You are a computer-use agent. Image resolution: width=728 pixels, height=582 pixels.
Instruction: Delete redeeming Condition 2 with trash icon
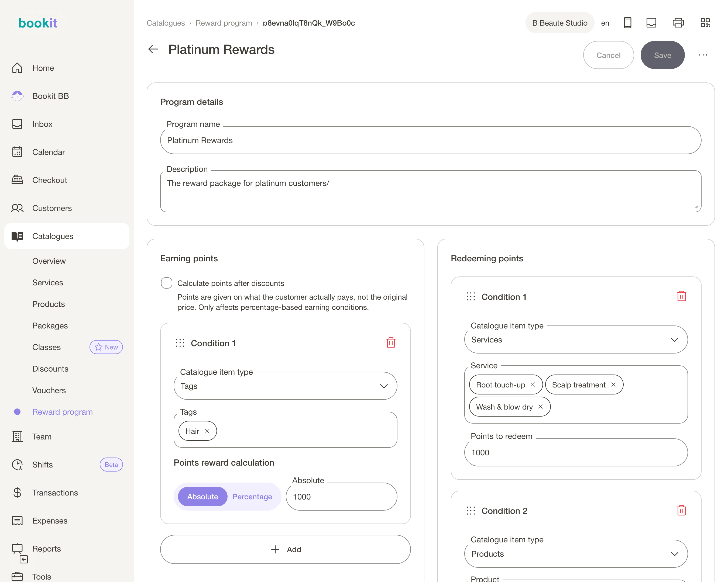[681, 510]
